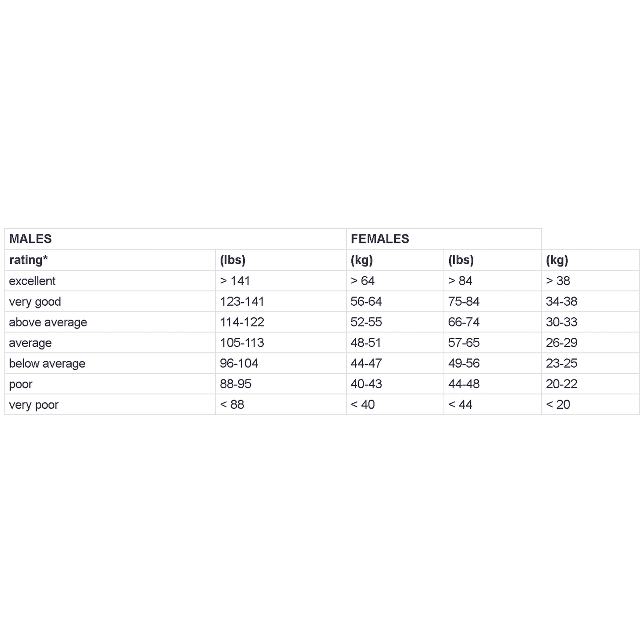
Task: Click the < 88 cell
Action: pos(232,405)
